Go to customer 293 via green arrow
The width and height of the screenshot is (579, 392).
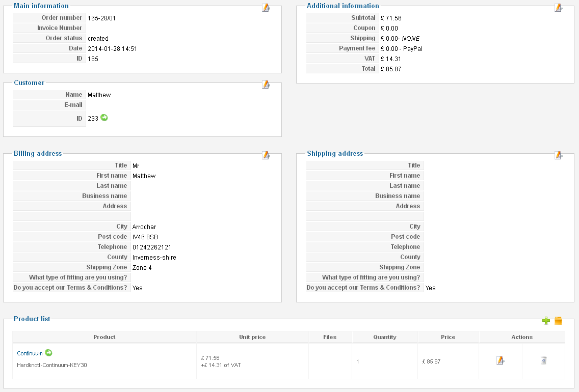coord(104,118)
